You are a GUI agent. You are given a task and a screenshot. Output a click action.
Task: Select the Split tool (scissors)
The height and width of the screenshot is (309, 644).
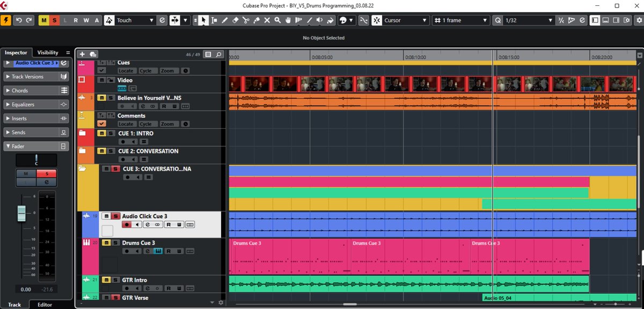tap(246, 20)
